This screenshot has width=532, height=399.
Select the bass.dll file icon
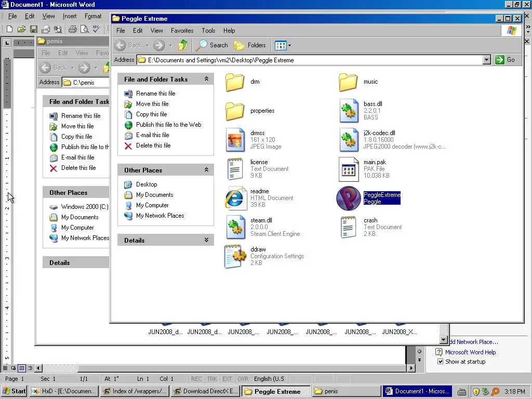pos(349,111)
